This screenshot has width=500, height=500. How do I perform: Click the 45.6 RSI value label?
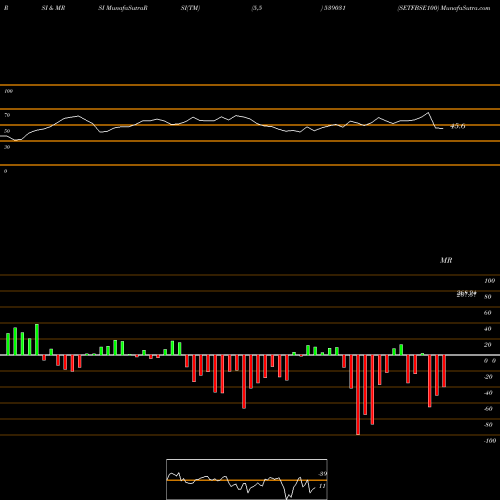(x=458, y=126)
